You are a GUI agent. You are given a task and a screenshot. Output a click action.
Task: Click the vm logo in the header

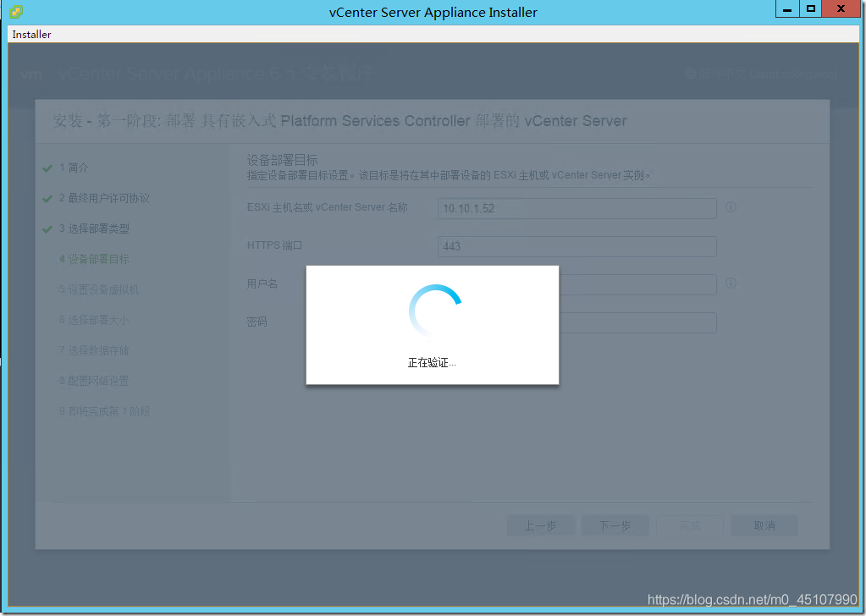[x=31, y=74]
